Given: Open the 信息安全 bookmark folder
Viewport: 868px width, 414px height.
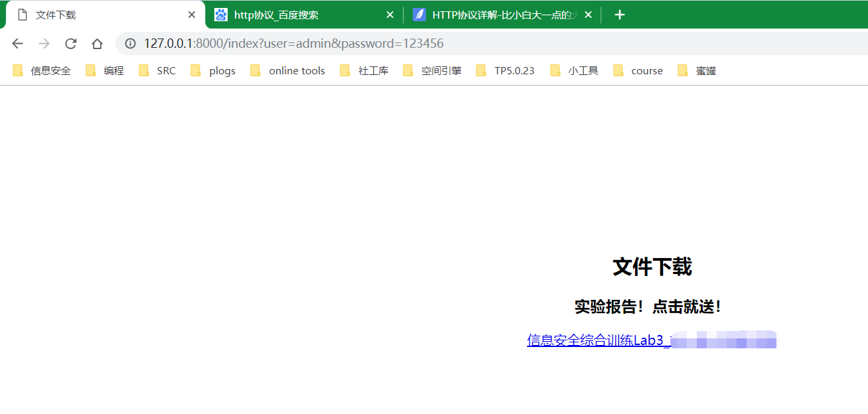Looking at the screenshot, I should (42, 71).
